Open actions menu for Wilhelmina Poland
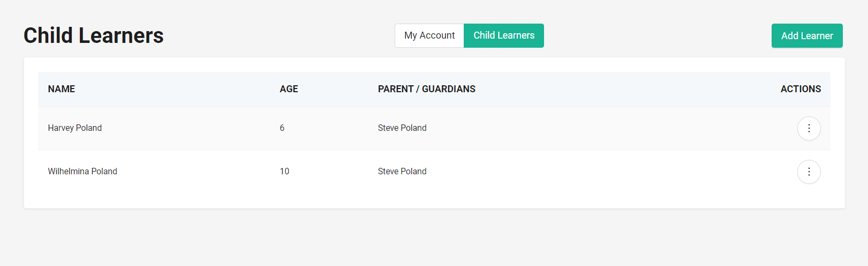 809,172
